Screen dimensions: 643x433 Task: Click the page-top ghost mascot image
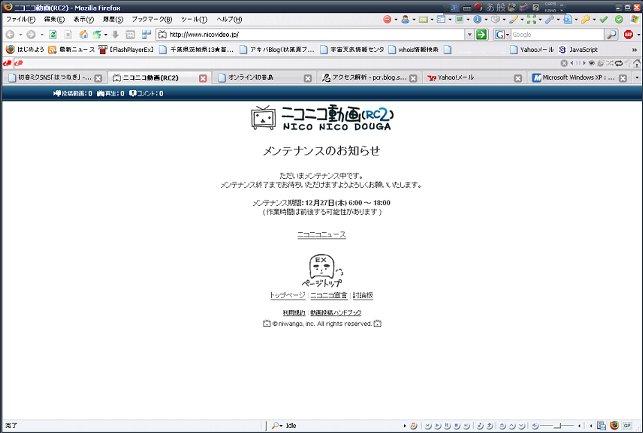click(x=322, y=271)
